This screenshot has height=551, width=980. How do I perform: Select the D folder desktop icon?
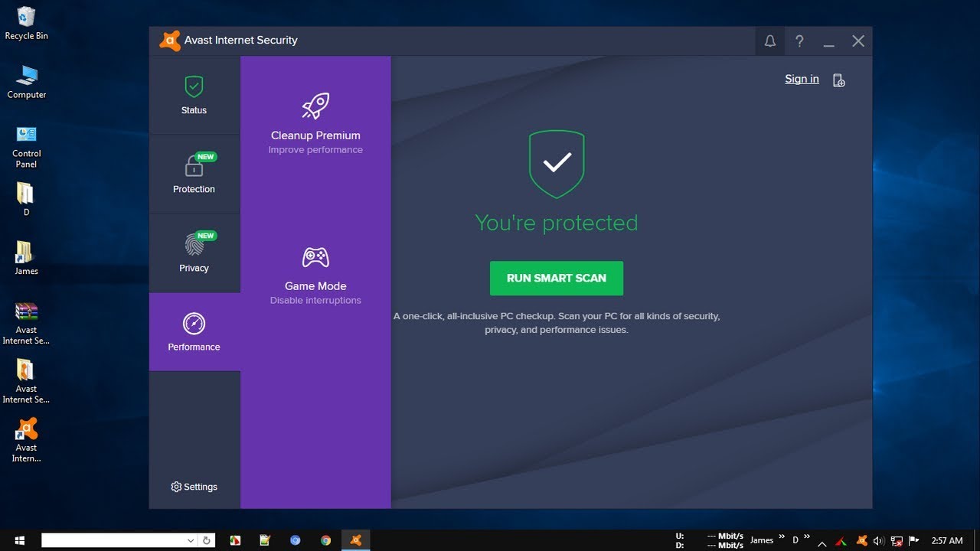pos(26,199)
